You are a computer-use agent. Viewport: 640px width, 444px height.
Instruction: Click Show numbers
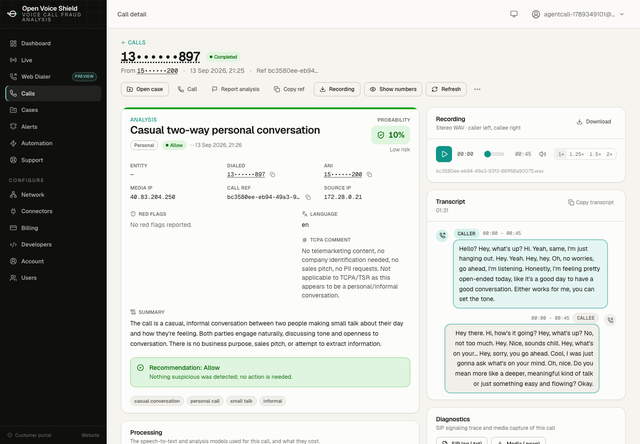click(393, 89)
